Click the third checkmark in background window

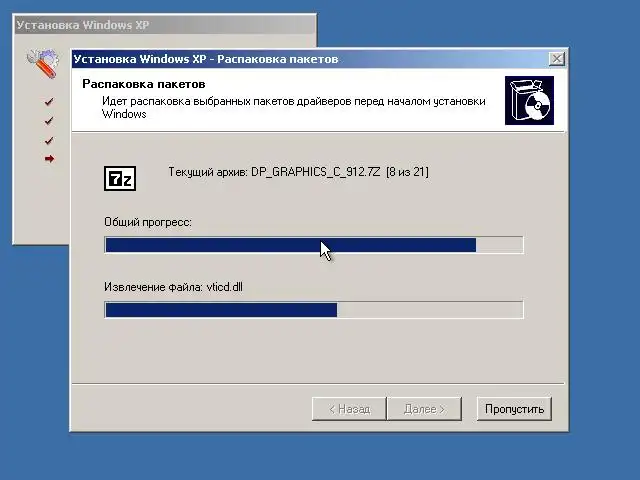49,140
